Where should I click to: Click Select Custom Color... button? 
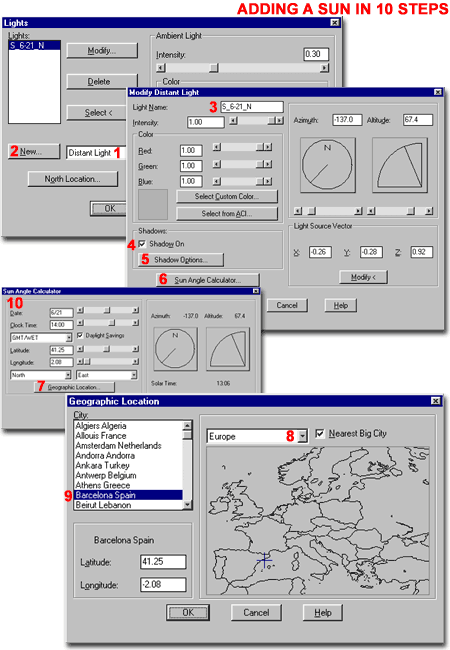pyautogui.click(x=227, y=196)
